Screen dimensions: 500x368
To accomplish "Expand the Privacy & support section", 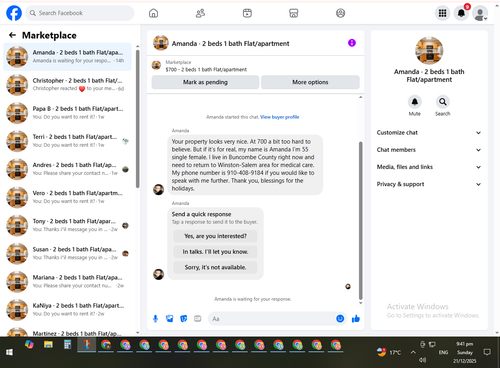I will coord(429,184).
